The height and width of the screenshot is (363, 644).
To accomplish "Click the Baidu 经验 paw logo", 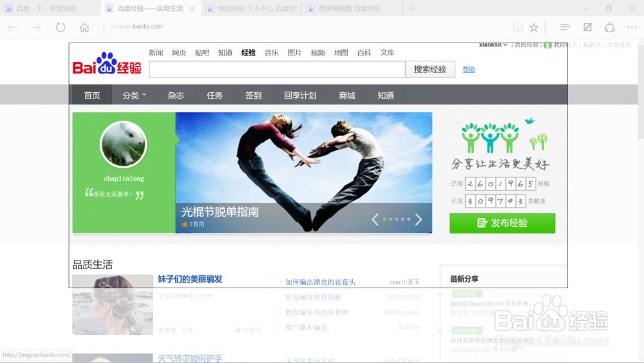I will pos(107,63).
